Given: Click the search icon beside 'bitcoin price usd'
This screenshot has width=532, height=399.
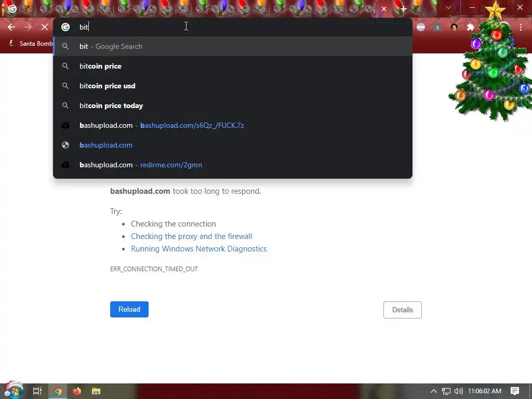Looking at the screenshot, I should pos(65,86).
